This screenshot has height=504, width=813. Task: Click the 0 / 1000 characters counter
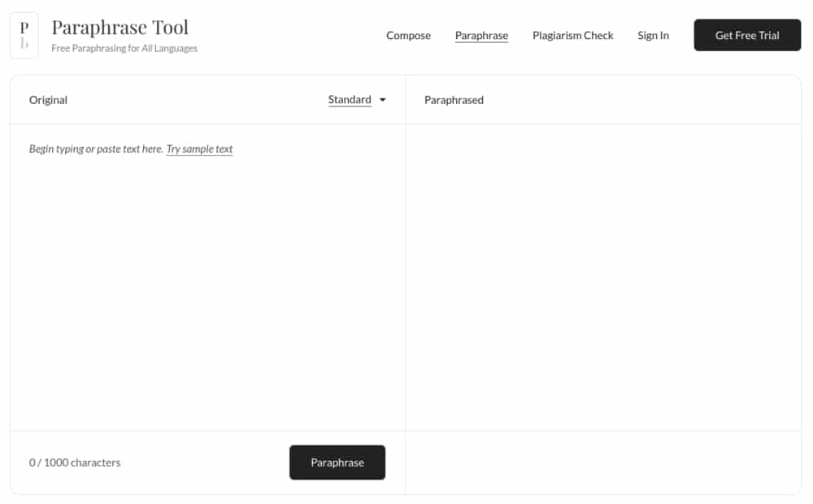[75, 463]
